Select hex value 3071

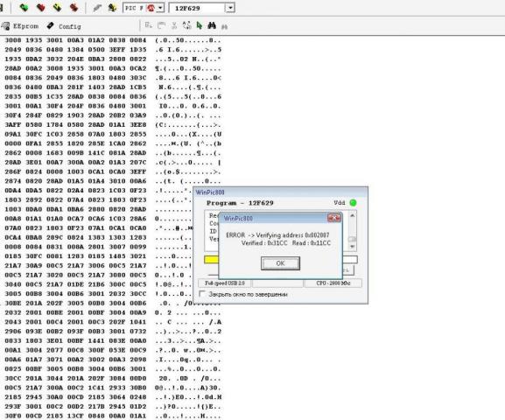coord(55,360)
